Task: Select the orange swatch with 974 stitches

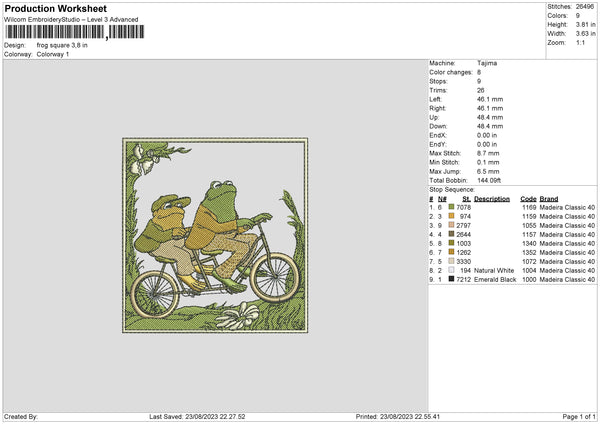Action: 452,216
